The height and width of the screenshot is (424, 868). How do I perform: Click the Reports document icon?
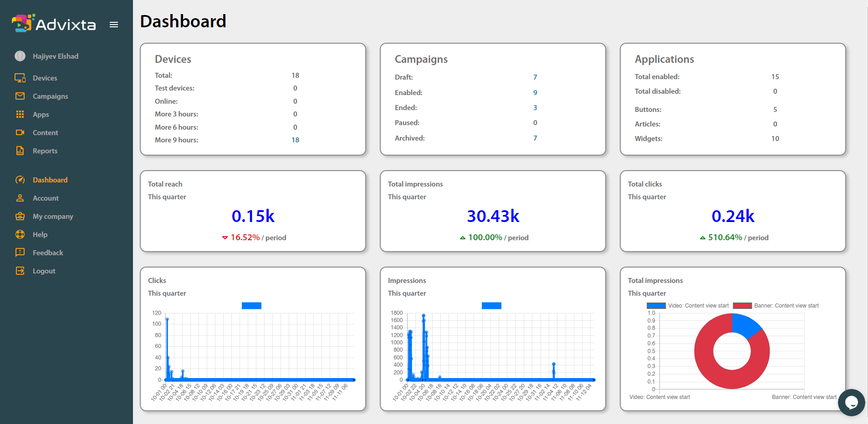click(20, 151)
